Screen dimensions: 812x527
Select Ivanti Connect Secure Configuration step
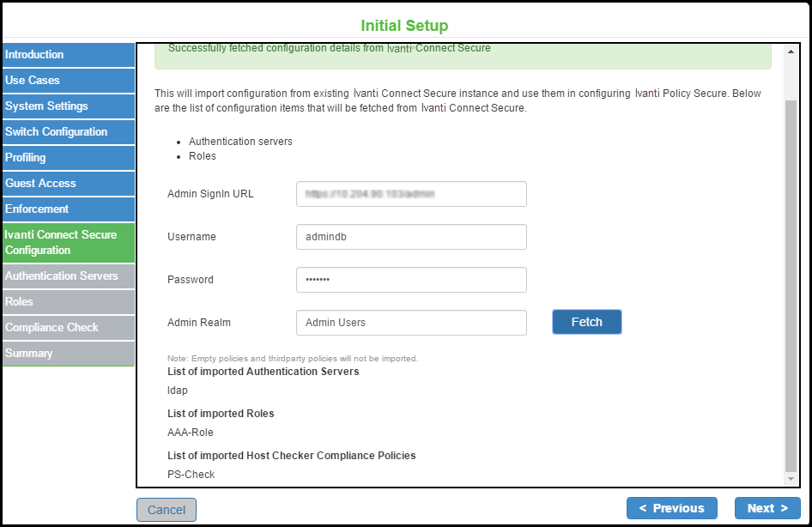(x=67, y=242)
